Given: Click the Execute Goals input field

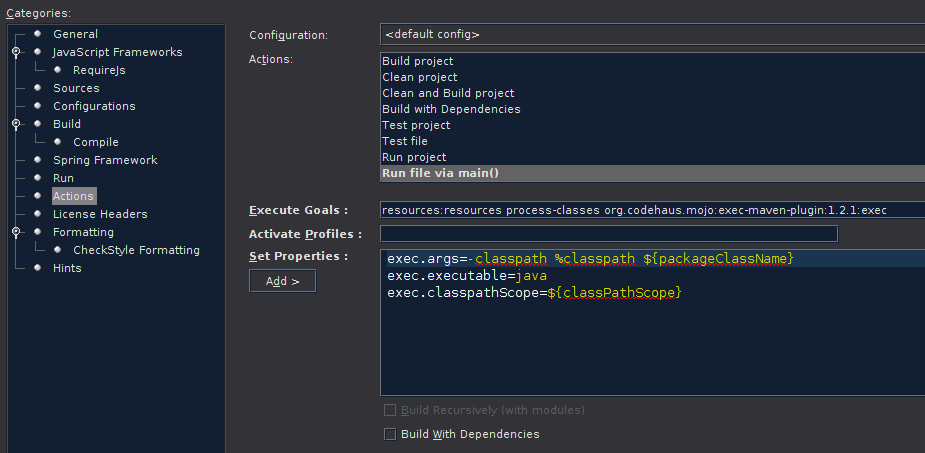Looking at the screenshot, I should click(x=652, y=210).
